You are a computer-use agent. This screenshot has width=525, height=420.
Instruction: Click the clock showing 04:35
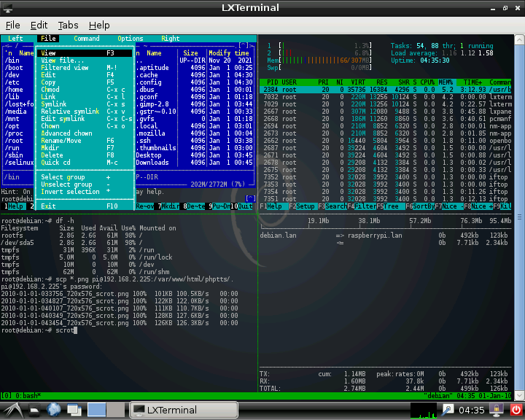[x=472, y=411]
